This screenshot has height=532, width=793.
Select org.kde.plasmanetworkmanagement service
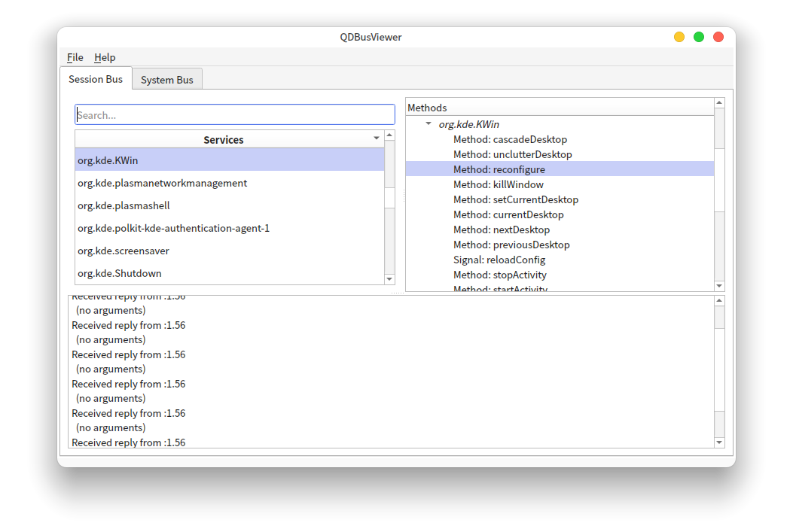pos(230,183)
